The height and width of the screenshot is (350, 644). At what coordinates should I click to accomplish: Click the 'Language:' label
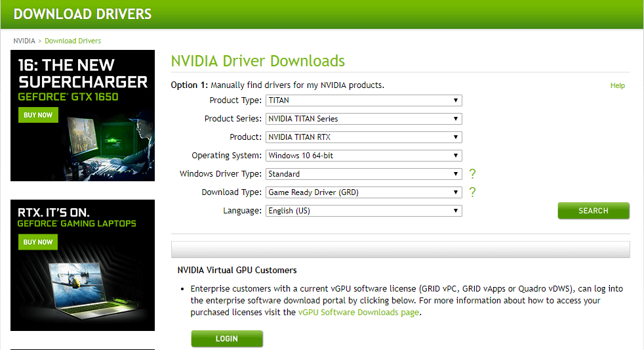coord(243,211)
